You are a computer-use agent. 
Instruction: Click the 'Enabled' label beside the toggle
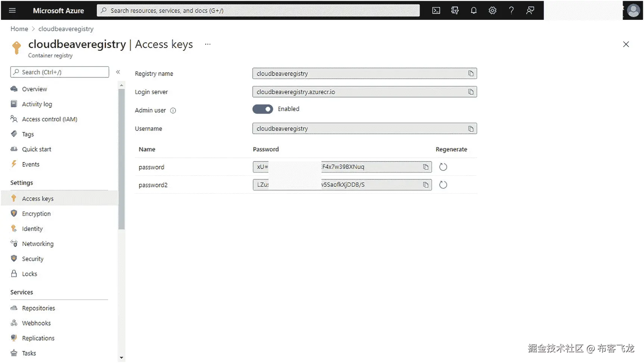[x=289, y=109]
